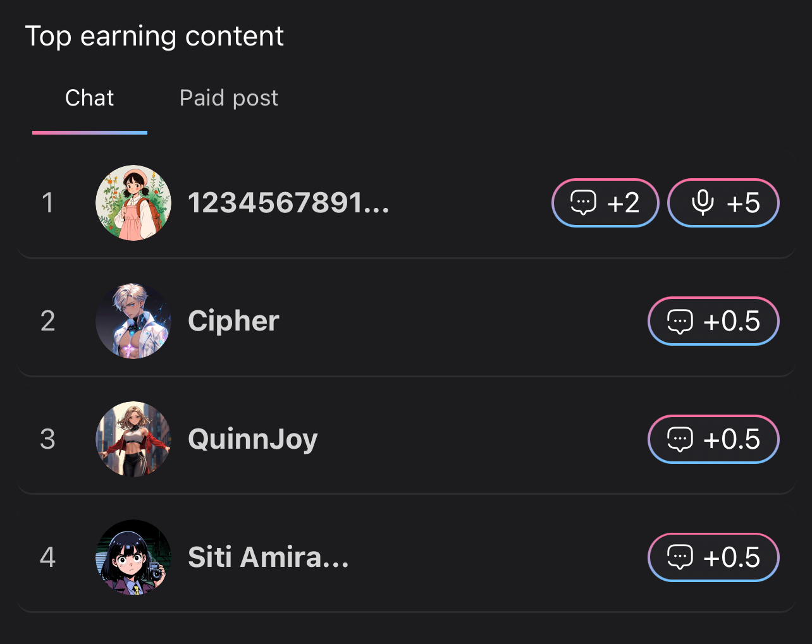
Task: Click the Top earning content heading
Action: click(154, 36)
